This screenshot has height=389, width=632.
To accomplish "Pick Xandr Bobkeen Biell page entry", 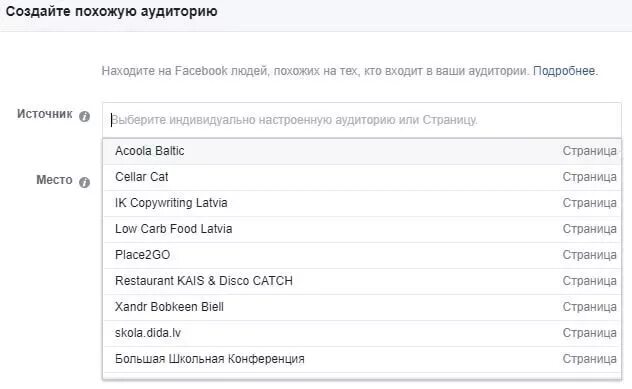I will pyautogui.click(x=362, y=307).
